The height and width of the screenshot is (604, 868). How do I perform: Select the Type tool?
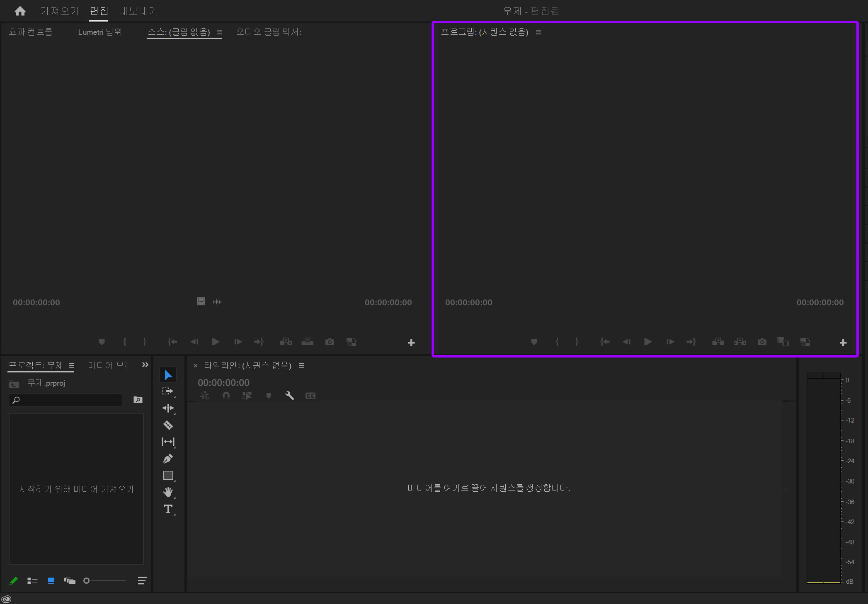coord(168,509)
